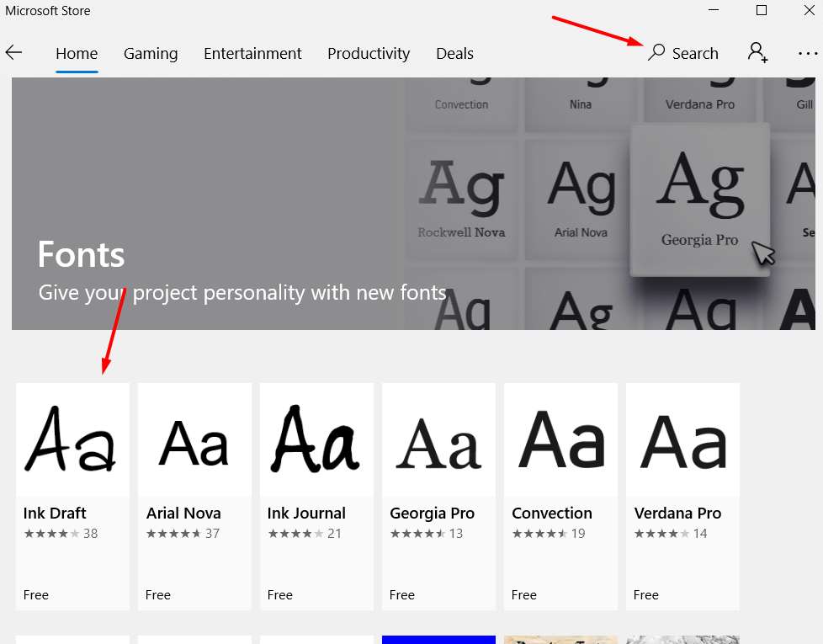Click the Fonts hero banner

[210, 204]
